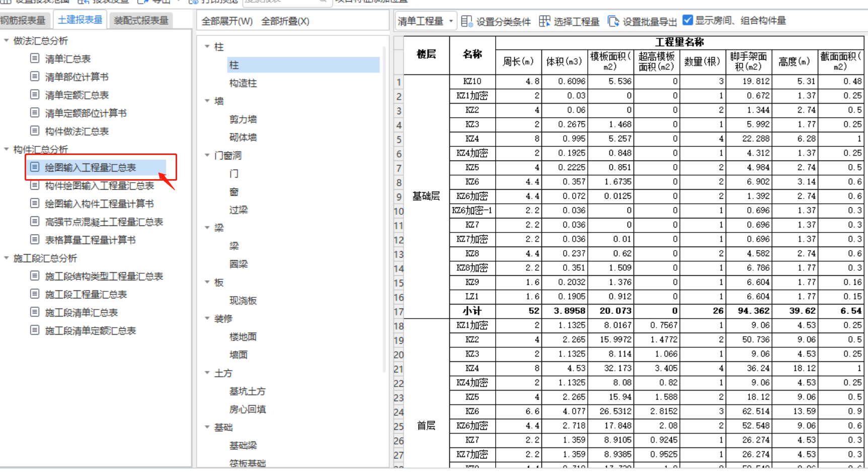This screenshot has height=472, width=868.
Task: Click the document icon beside 清单汇总表
Action: 35,58
